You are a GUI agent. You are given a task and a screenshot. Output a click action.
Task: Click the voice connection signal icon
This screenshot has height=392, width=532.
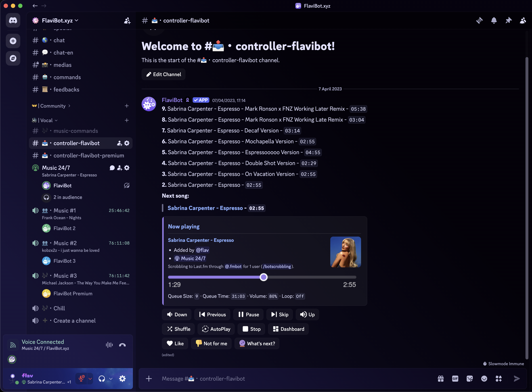[x=13, y=345]
